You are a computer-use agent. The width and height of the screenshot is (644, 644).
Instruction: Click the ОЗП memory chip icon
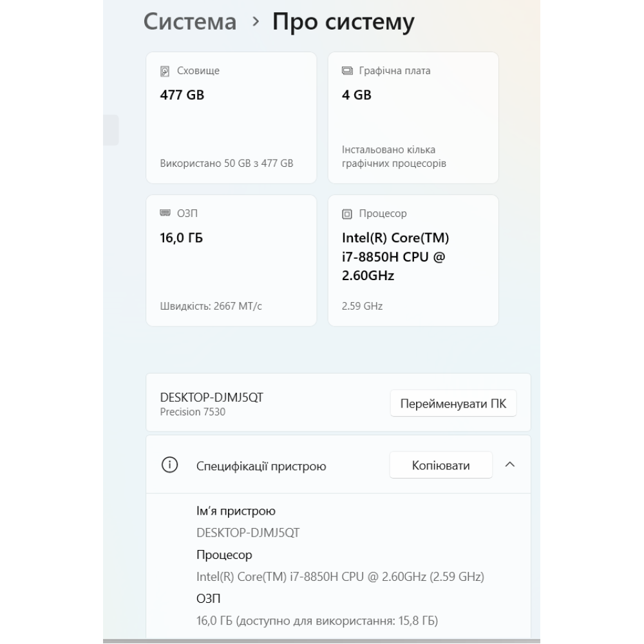point(165,213)
